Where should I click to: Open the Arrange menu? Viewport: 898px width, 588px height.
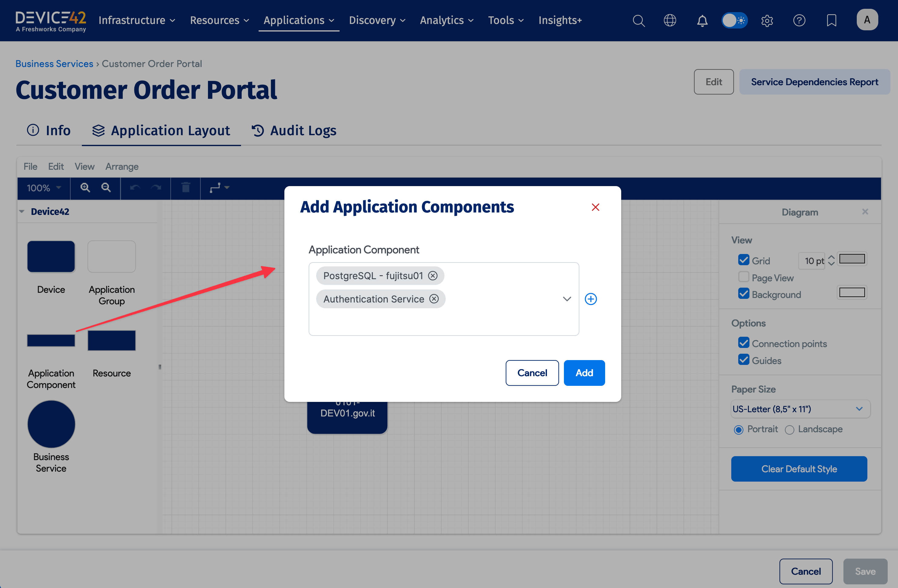click(122, 166)
